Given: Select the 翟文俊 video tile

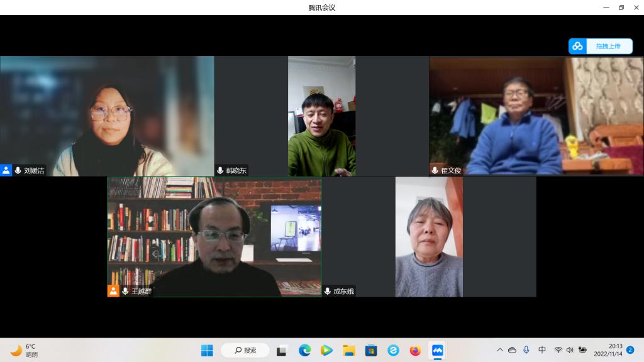Looking at the screenshot, I should click(536, 116).
